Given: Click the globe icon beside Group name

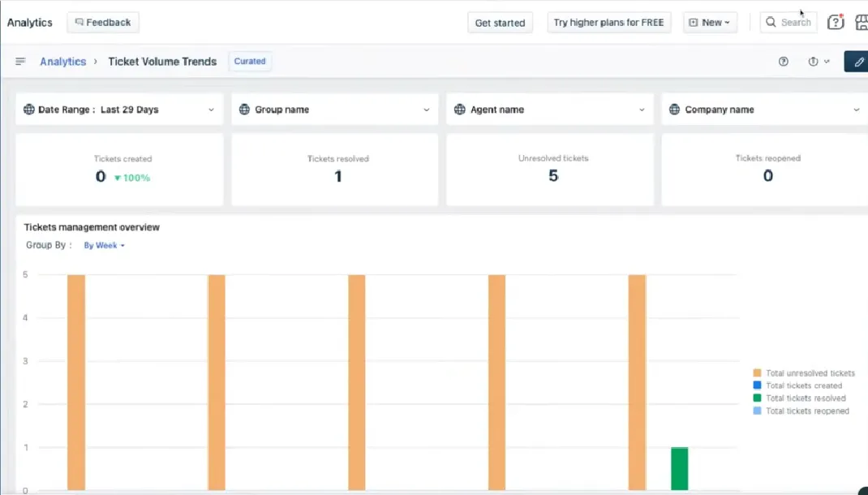Looking at the screenshot, I should pos(244,110).
